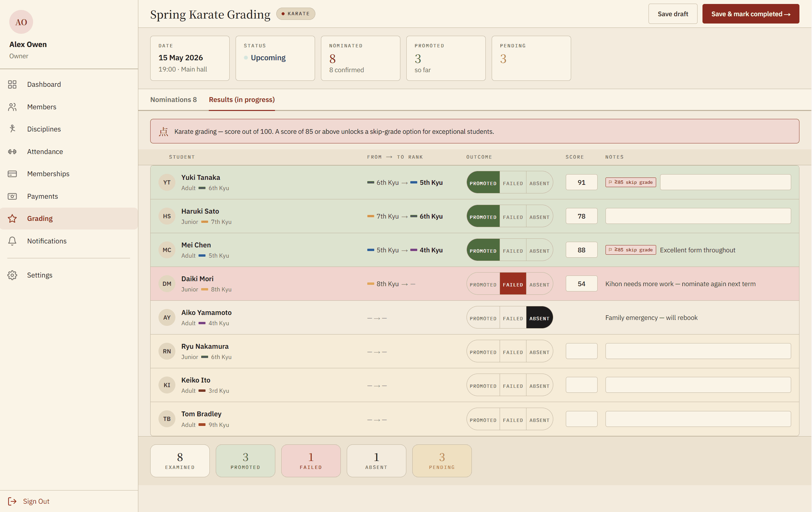Click skip grade flag for Yuki Tanaka
The width and height of the screenshot is (812, 512).
[x=631, y=182]
